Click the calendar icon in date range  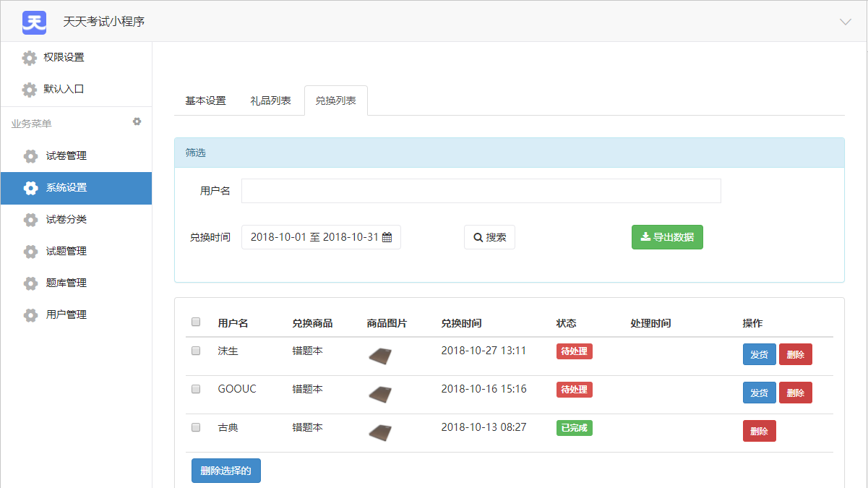pos(387,237)
